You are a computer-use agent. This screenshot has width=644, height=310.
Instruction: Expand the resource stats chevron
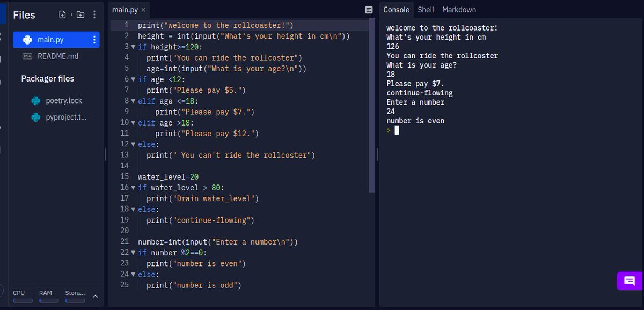pyautogui.click(x=96, y=296)
